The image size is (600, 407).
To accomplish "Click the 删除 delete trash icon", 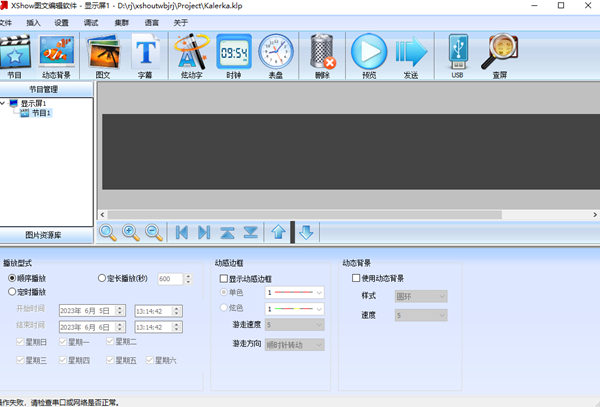I will click(x=322, y=56).
